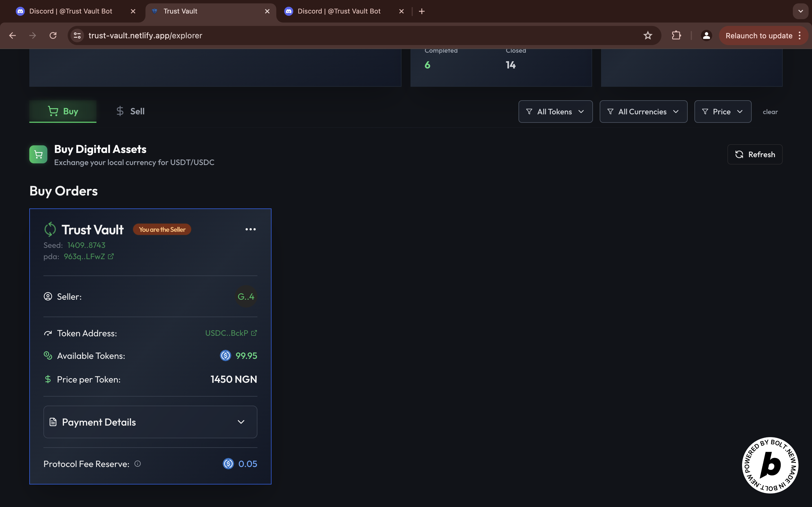Open the Price sort dropdown

[722, 112]
